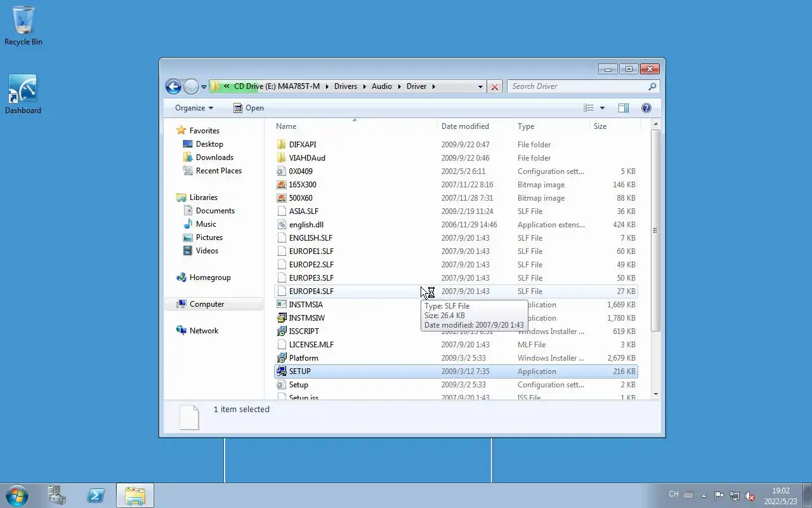Open the Recycle Bin desktop icon

(x=23, y=25)
